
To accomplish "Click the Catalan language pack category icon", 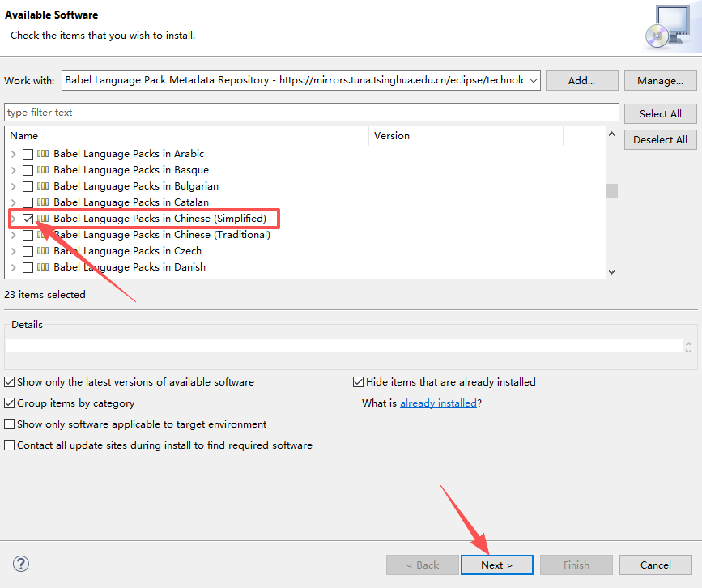I will coord(43,202).
